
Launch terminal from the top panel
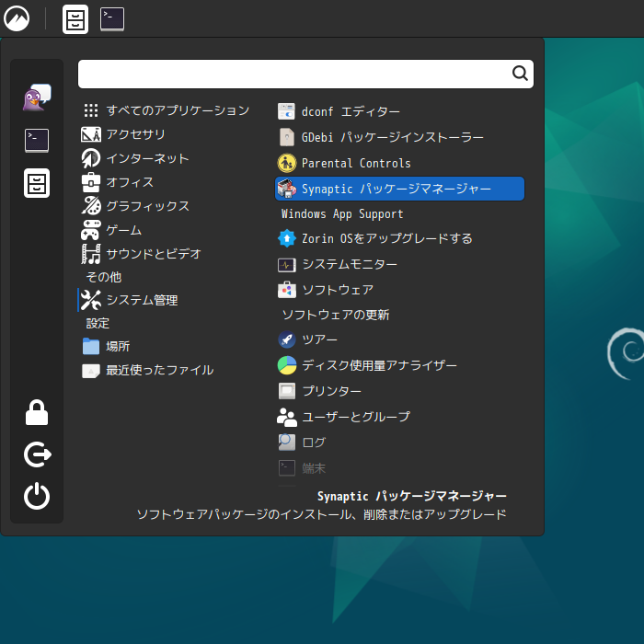[x=112, y=19]
